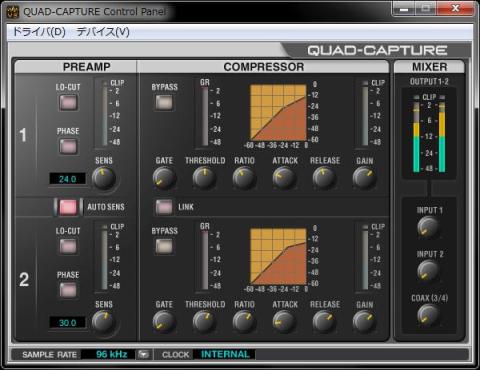480x370 pixels.
Task: Click the COMPRESSOR section header
Action: 263,67
